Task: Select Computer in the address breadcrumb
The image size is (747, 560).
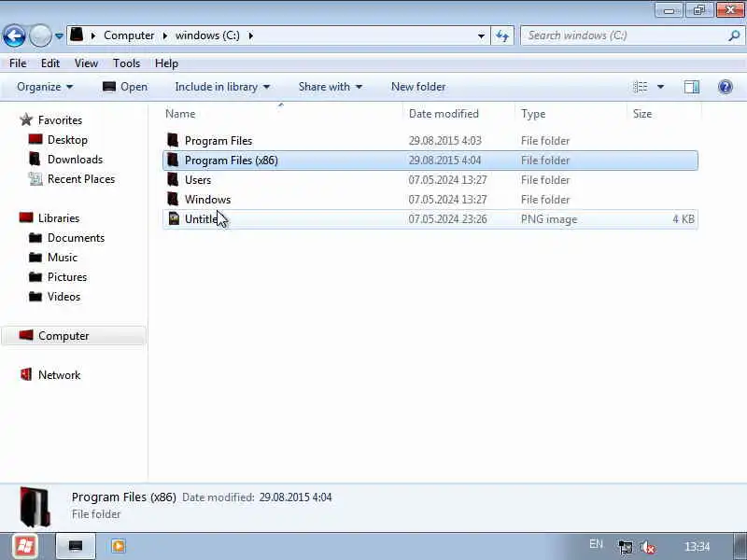Action: (x=129, y=35)
